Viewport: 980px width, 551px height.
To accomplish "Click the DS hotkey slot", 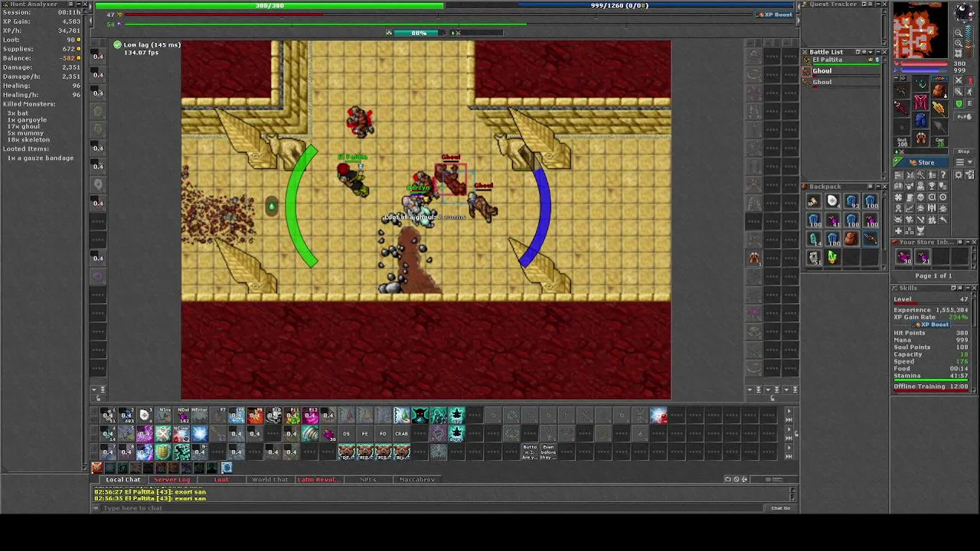I will point(346,434).
